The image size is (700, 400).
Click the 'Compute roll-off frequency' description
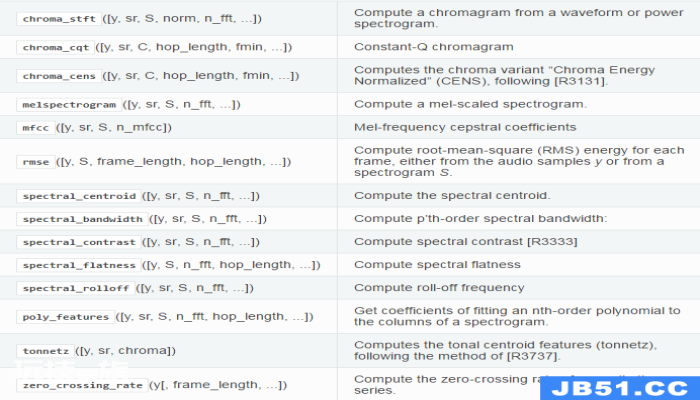coord(439,288)
